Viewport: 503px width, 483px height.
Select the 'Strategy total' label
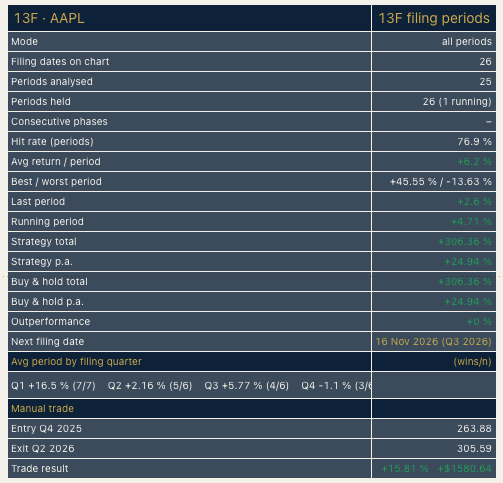[44, 242]
